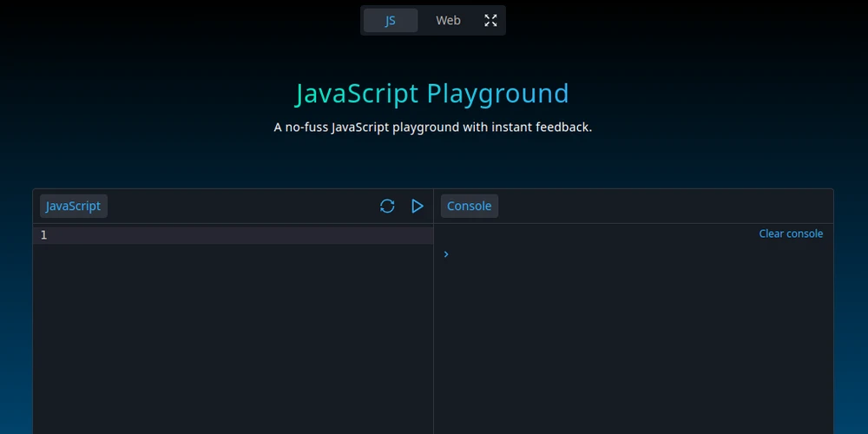Switch to the Web mode tab
Viewport: 868px width, 434px height.
(x=448, y=21)
